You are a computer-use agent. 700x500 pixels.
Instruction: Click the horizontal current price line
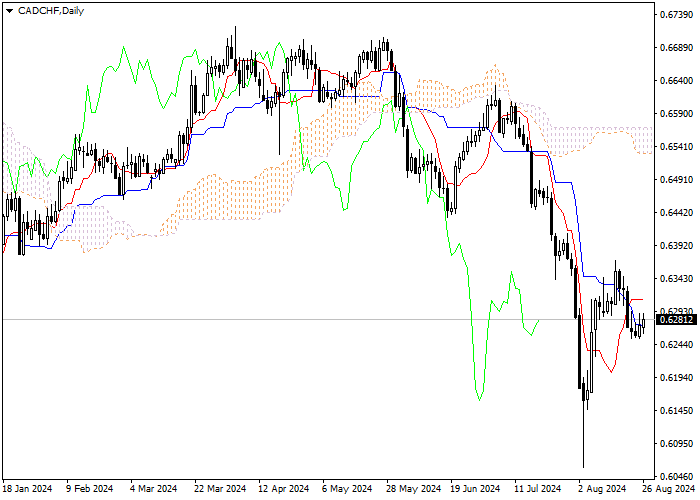[328, 320]
